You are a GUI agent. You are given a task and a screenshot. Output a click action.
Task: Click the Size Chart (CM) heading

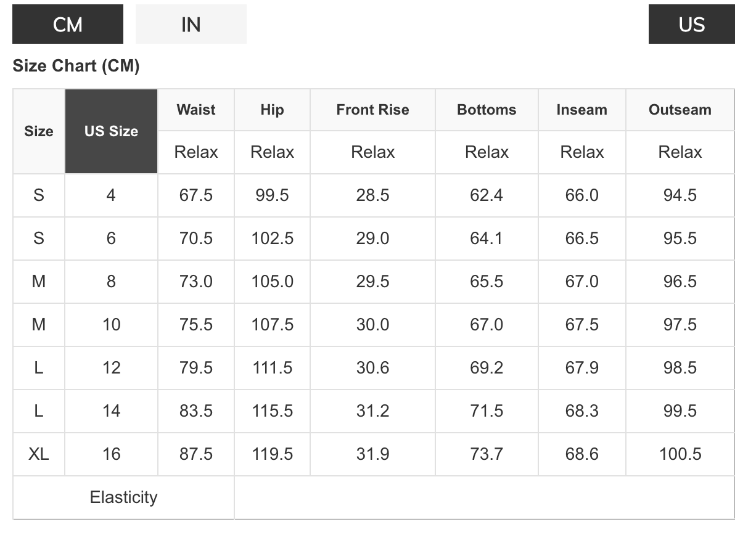(x=76, y=66)
